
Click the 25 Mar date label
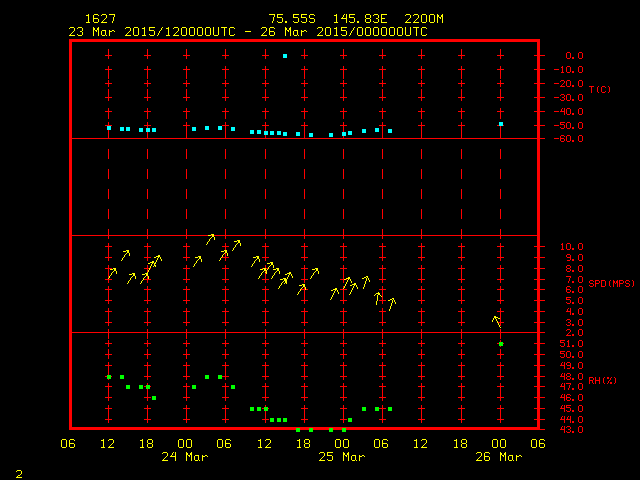[x=342, y=457]
